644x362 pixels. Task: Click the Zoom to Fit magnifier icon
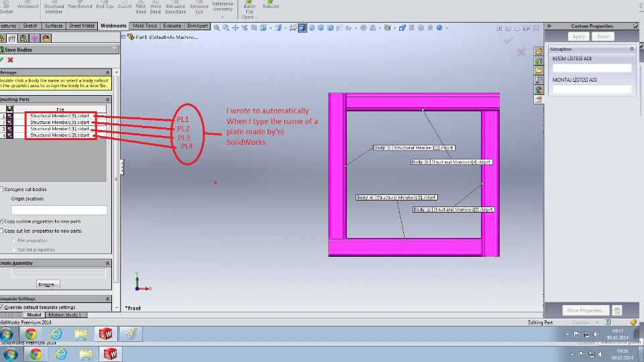217,28
